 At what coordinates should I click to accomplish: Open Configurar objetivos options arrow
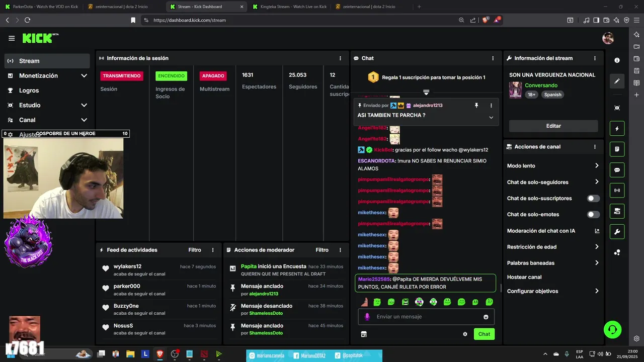pos(597,291)
